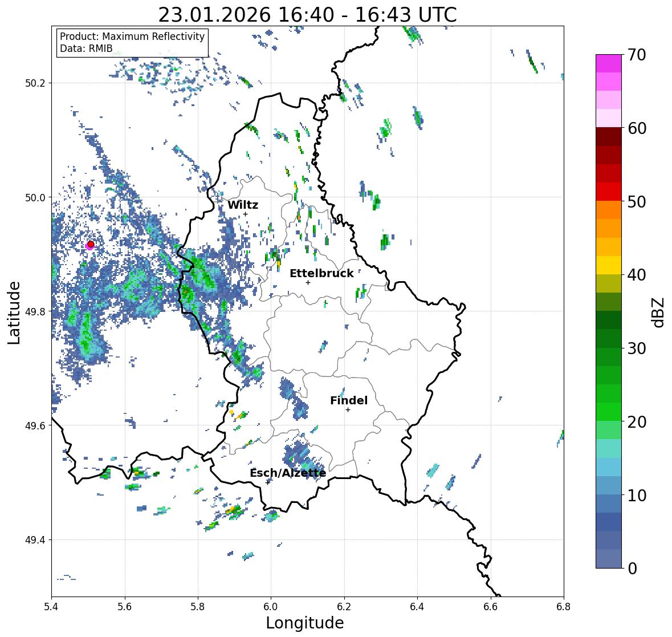Click the 49.6 latitude tick label
This screenshot has height=637, width=672.
pos(35,425)
